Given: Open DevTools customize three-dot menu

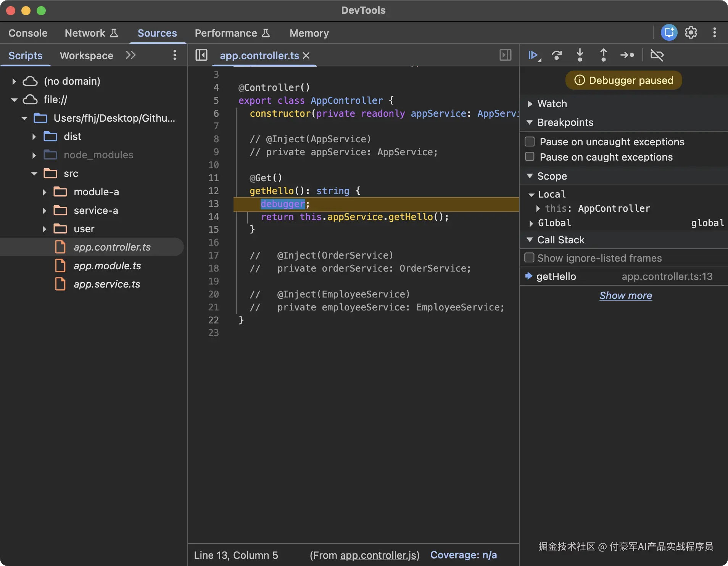Looking at the screenshot, I should tap(715, 32).
